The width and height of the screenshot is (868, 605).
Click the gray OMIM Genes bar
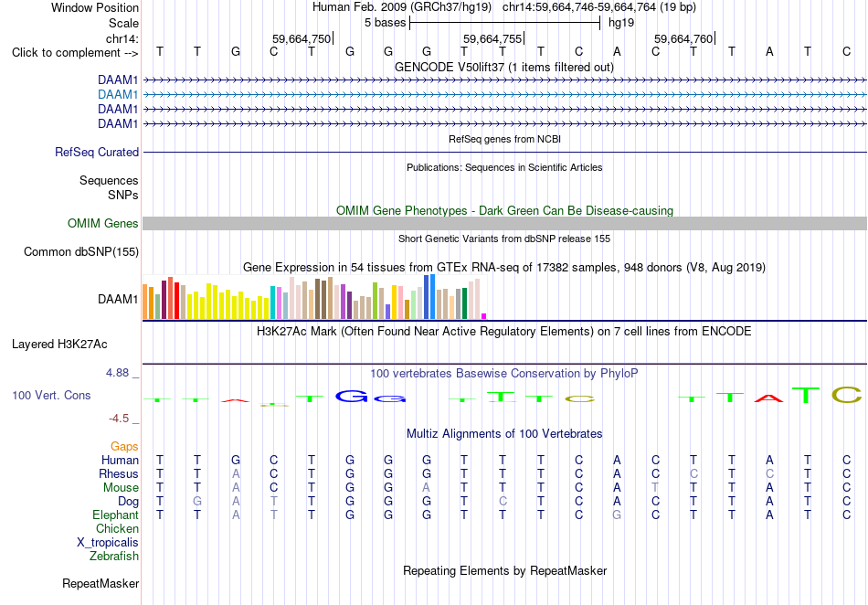pyautogui.click(x=504, y=224)
